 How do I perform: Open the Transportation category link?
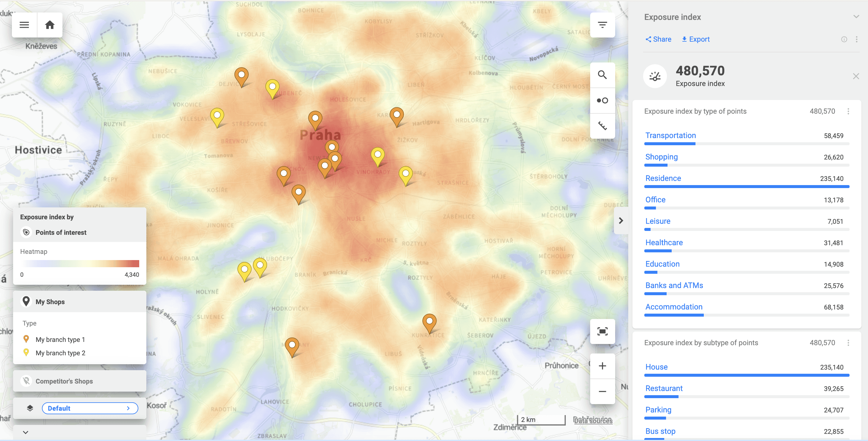tap(670, 135)
